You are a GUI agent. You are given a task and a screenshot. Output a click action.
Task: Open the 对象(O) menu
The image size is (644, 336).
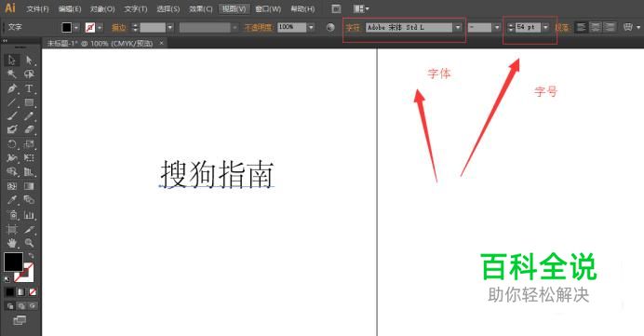102,8
